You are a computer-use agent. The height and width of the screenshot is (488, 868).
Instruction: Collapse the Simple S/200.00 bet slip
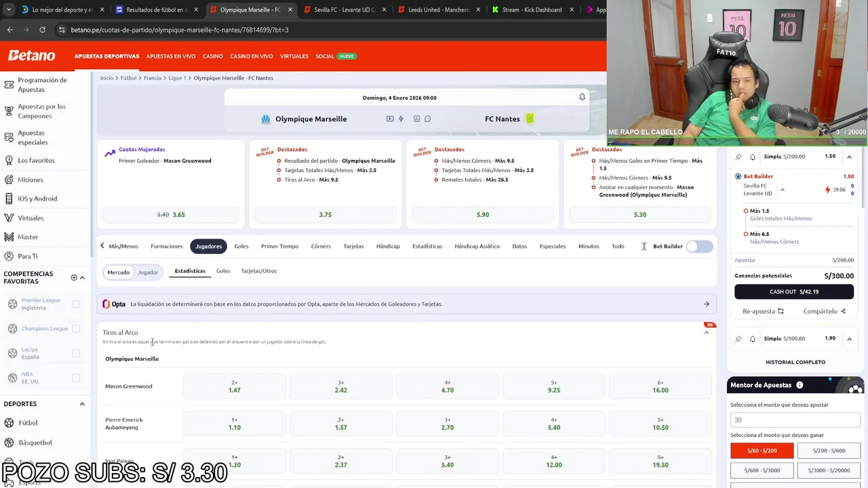pos(849,157)
